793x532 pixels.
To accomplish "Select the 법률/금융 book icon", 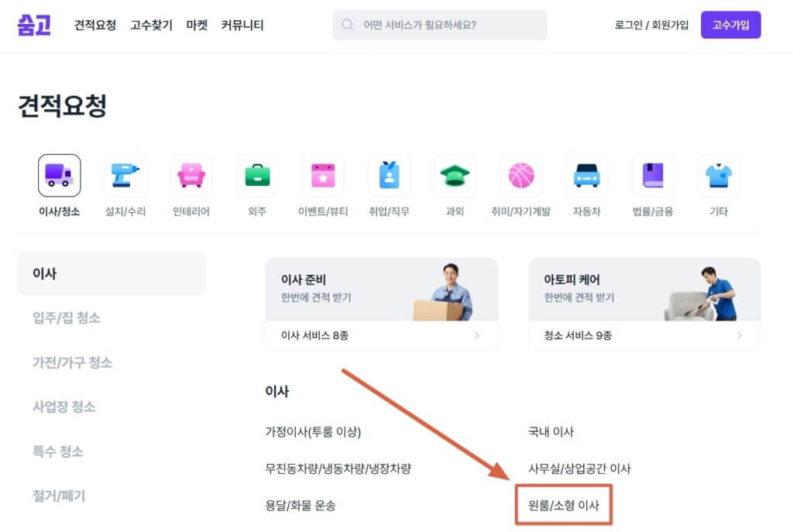I will point(652,175).
